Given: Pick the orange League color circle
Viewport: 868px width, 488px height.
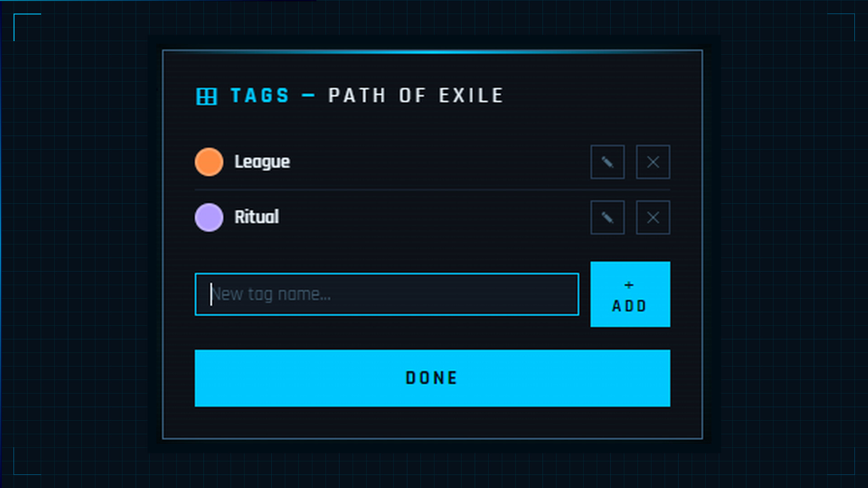Looking at the screenshot, I should [209, 162].
